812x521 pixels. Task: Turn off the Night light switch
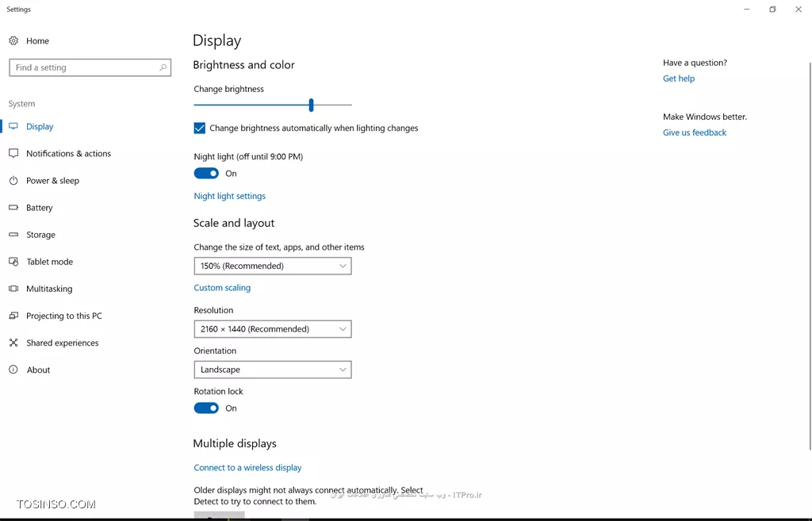tap(206, 174)
